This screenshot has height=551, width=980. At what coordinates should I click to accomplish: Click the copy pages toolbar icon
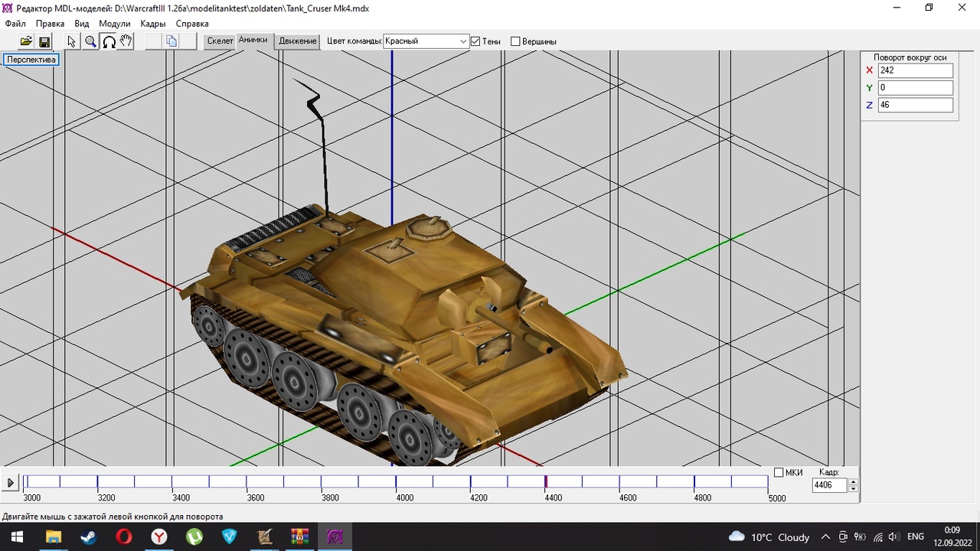point(171,41)
